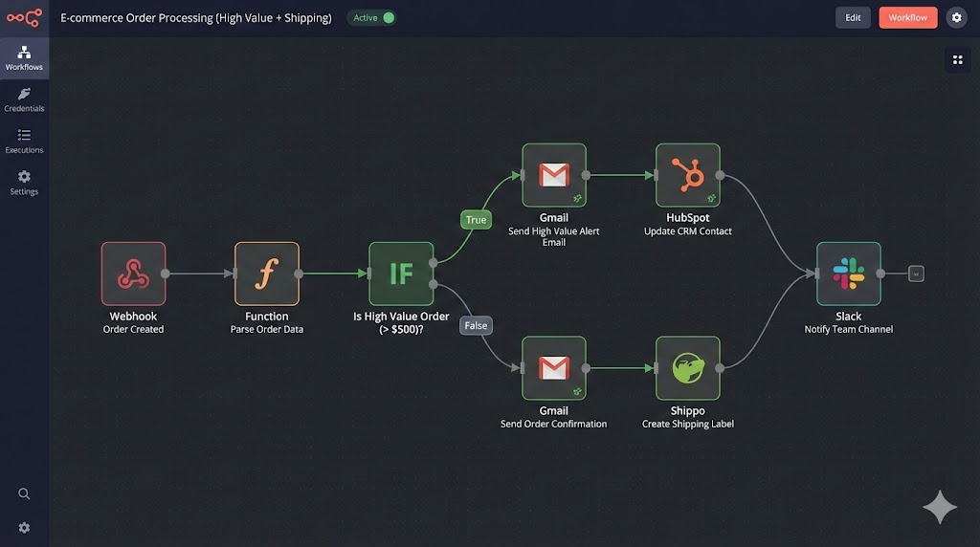Select the Function node Parse Order Data
The width and height of the screenshot is (980, 547).
pyautogui.click(x=266, y=273)
